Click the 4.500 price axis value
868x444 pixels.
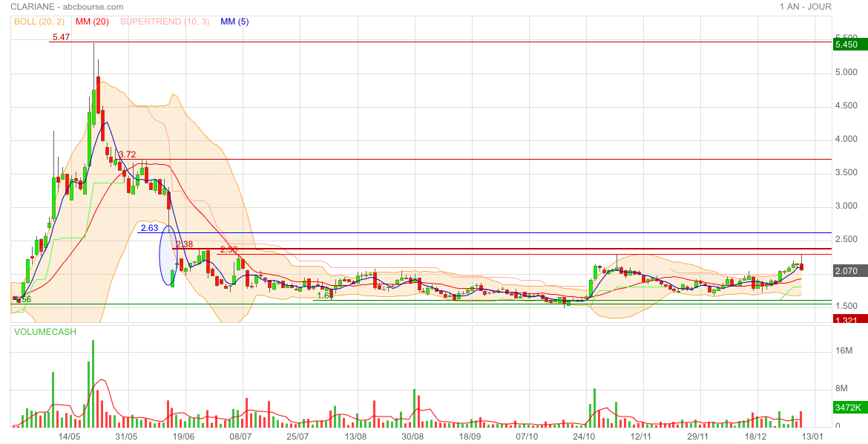click(846, 106)
